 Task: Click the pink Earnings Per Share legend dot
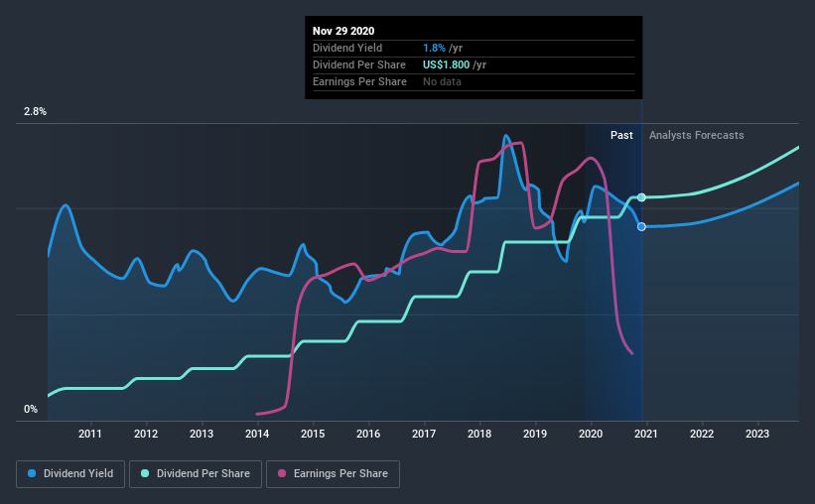point(282,473)
